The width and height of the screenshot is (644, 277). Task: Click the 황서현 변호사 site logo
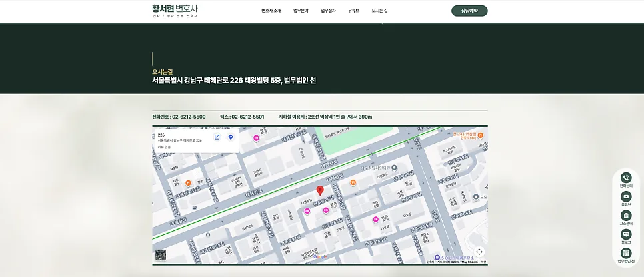point(175,11)
